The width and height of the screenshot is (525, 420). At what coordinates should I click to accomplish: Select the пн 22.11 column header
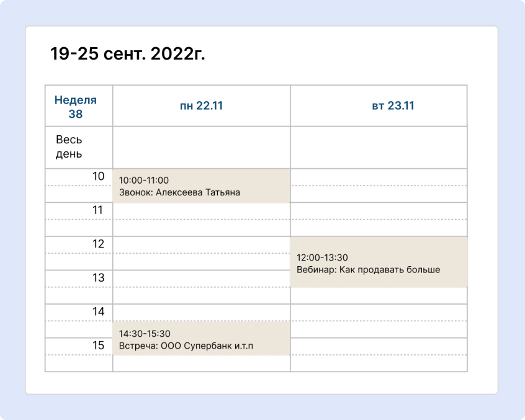pyautogui.click(x=201, y=106)
